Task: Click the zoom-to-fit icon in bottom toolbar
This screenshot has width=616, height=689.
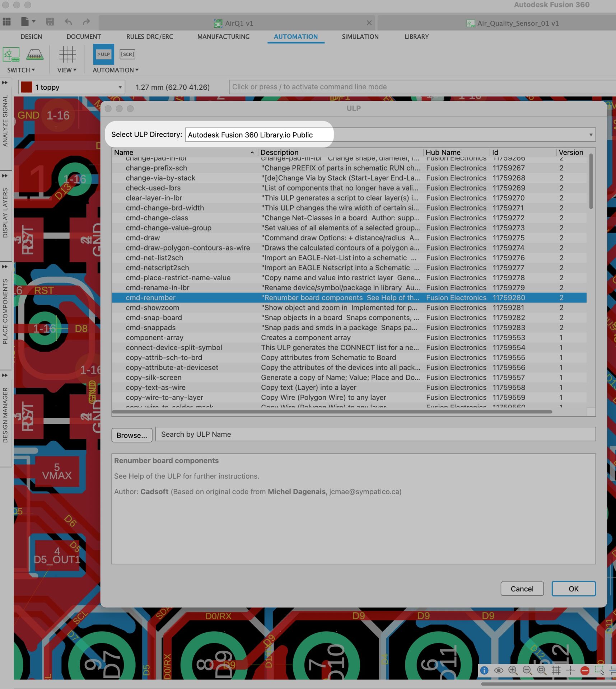Action: [x=542, y=670]
